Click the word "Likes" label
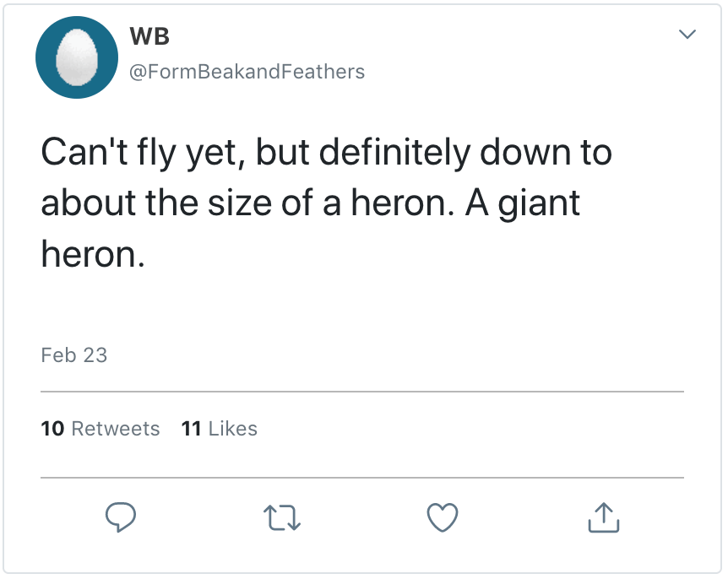Viewport: 728px width, 579px height. tap(232, 429)
